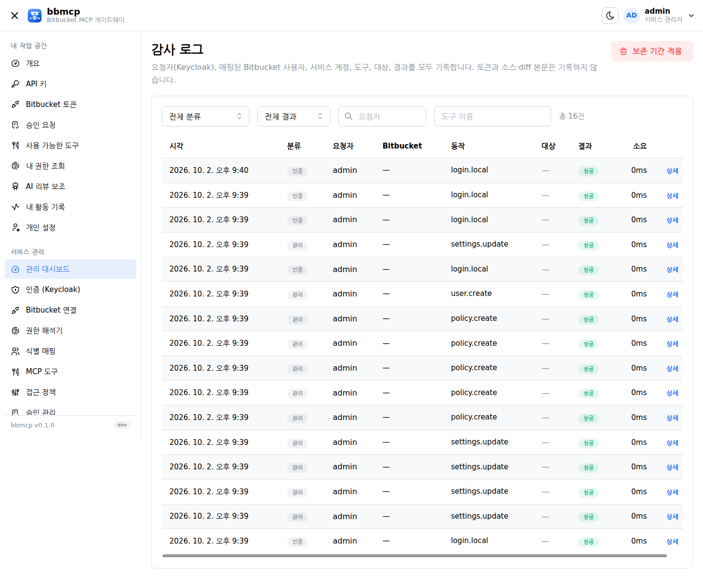The image size is (703, 588).
Task: Focus the 요청자 search field
Action: click(x=382, y=116)
